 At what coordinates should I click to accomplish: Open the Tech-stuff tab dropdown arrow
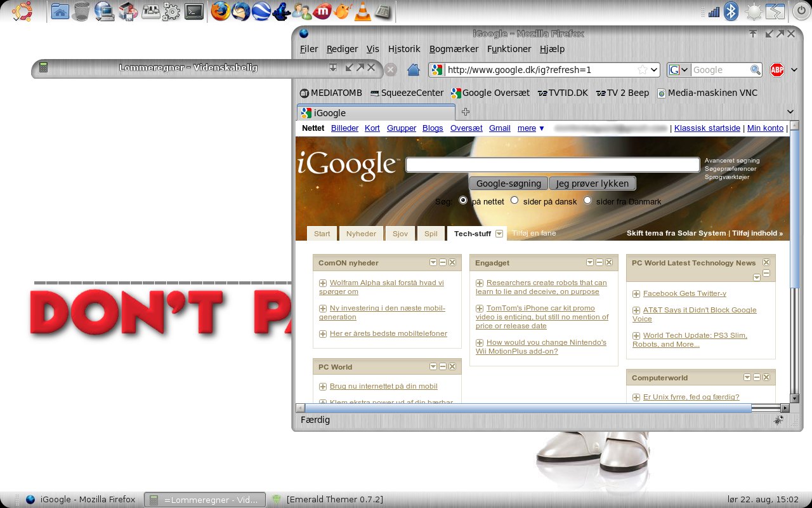(x=499, y=234)
